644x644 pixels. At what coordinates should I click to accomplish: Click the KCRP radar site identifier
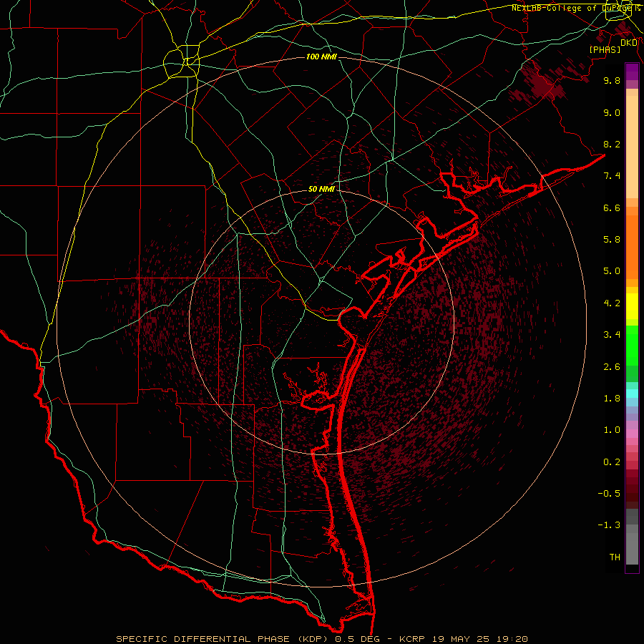(x=414, y=639)
